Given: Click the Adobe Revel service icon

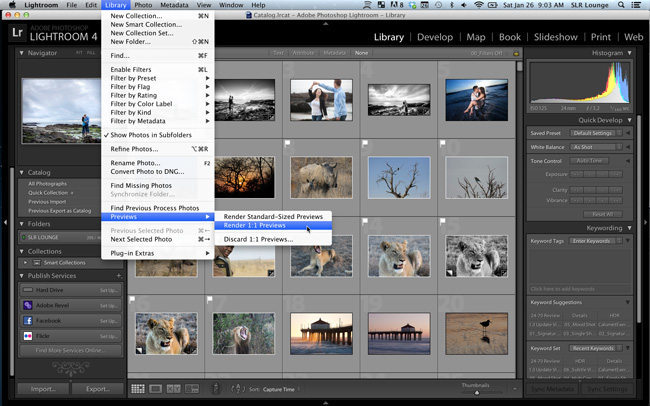Looking at the screenshot, I should tap(28, 305).
